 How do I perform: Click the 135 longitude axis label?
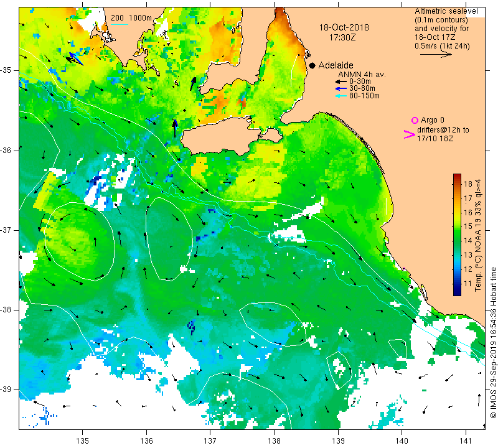tap(83, 441)
